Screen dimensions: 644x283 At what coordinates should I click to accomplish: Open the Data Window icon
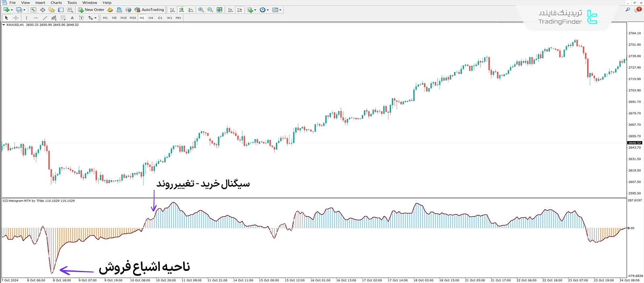coord(43,10)
